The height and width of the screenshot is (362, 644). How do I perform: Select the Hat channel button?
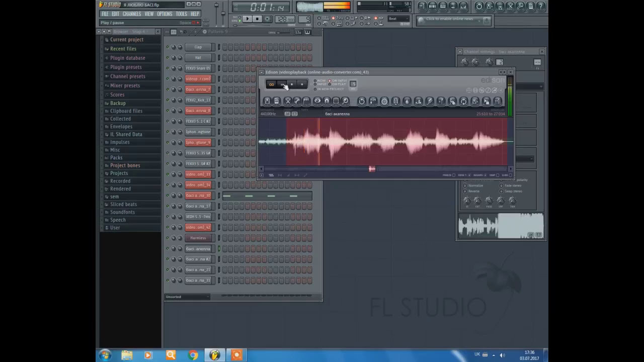(198, 58)
